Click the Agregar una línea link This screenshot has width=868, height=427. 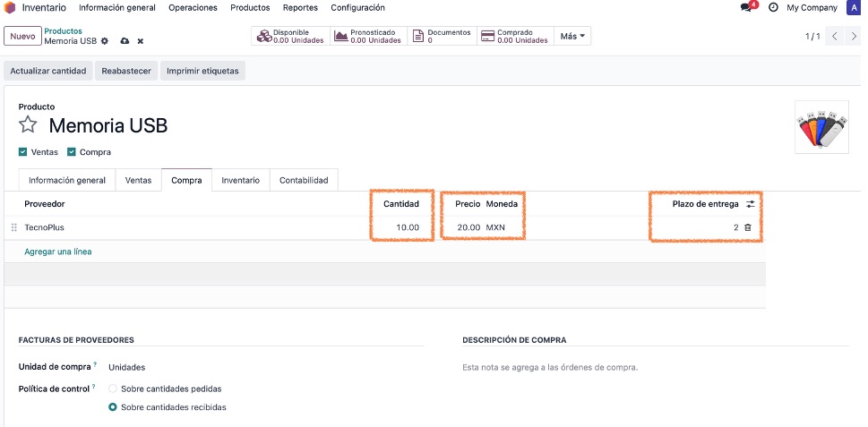[58, 252]
